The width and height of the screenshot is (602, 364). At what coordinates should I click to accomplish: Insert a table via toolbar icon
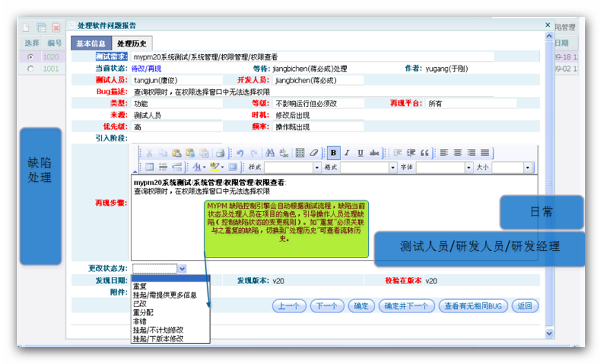pyautogui.click(x=149, y=167)
